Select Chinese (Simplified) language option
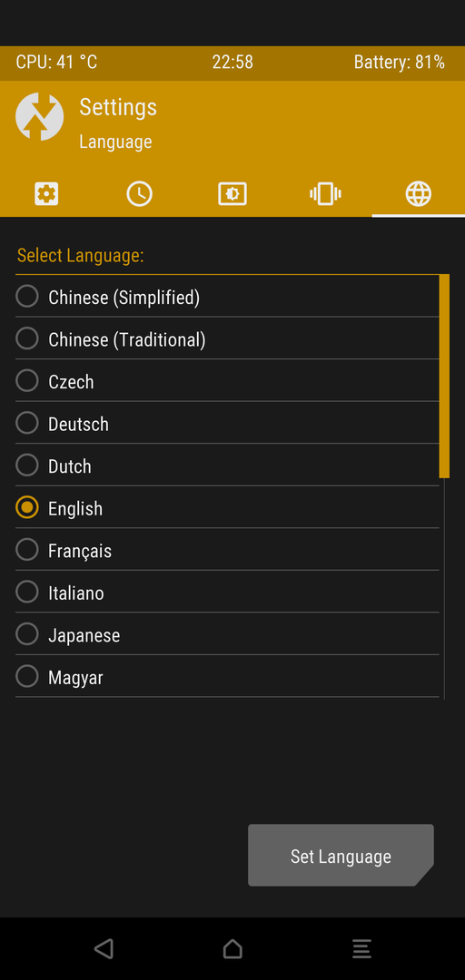Viewport: 465px width, 980px height. tap(227, 296)
